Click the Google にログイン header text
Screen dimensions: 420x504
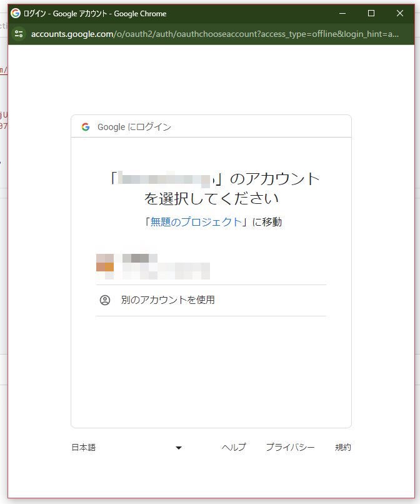coord(134,127)
